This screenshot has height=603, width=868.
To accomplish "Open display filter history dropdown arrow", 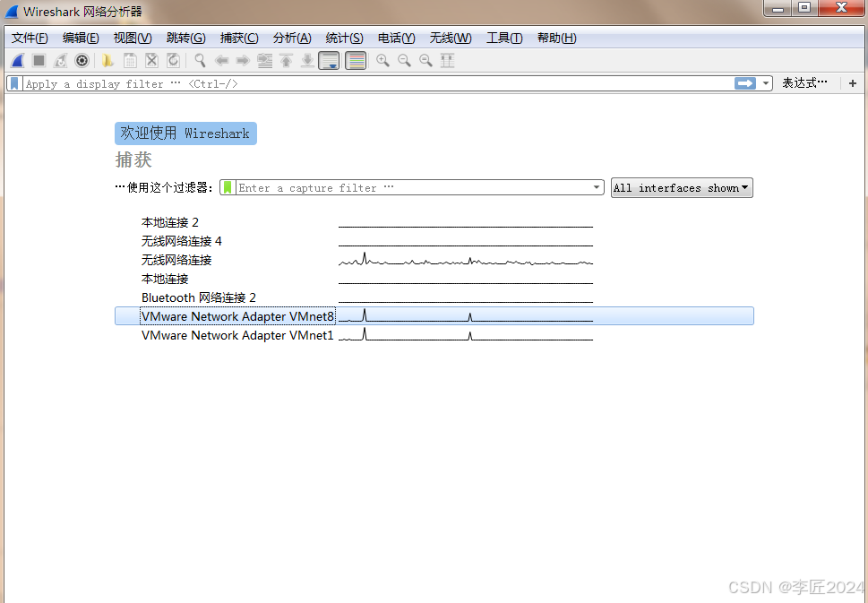I will pos(766,83).
